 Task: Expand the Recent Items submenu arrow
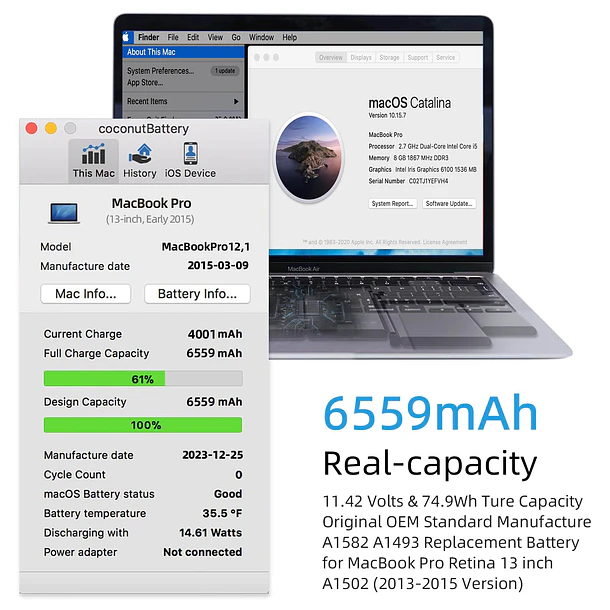[236, 102]
